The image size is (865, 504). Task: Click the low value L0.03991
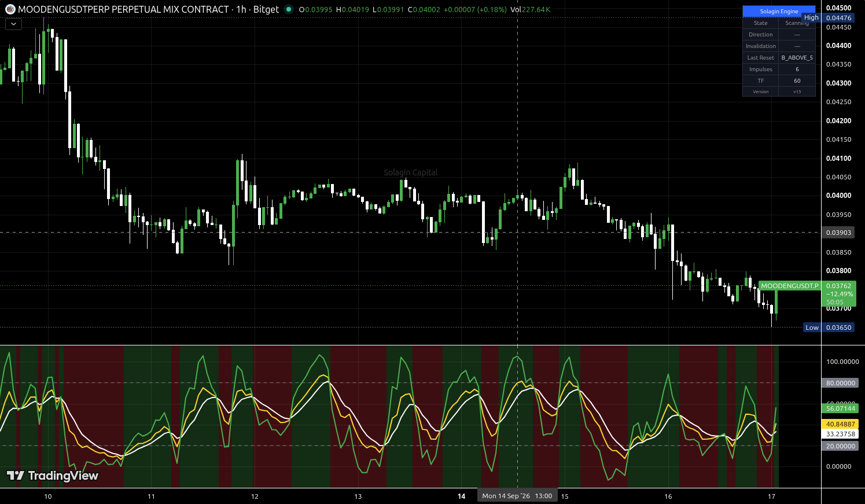point(388,10)
